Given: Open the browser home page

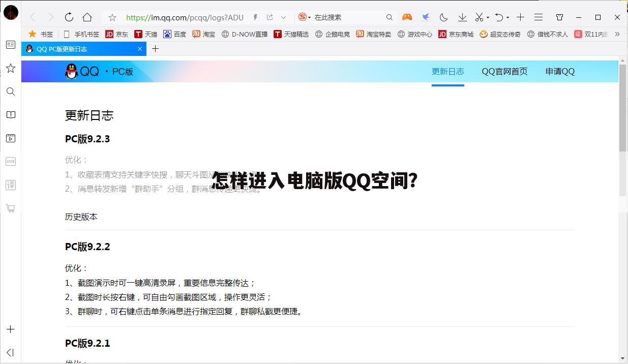Looking at the screenshot, I should [x=87, y=17].
